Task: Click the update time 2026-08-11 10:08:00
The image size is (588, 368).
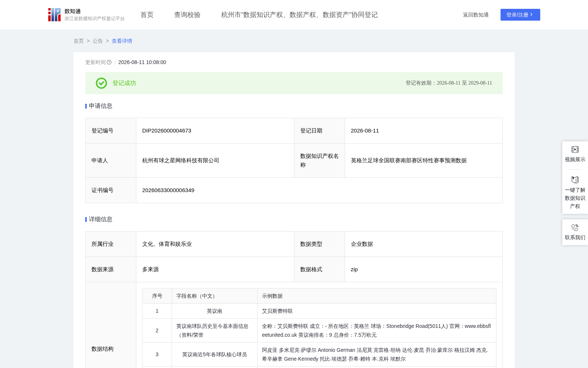Action: [x=142, y=63]
